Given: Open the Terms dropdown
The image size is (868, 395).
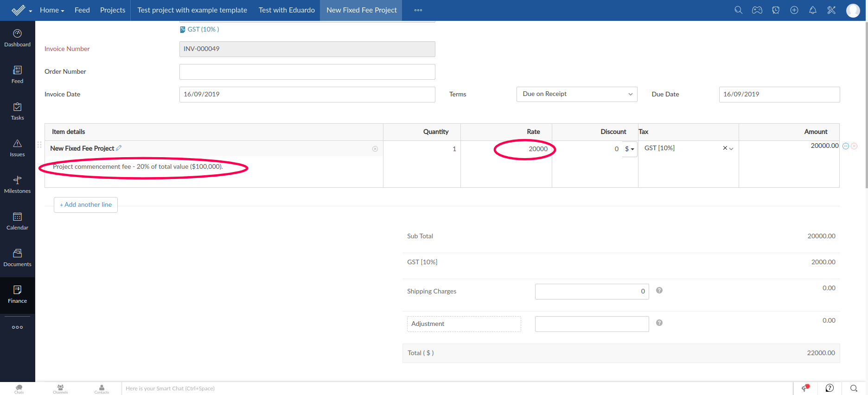Looking at the screenshot, I should point(577,94).
